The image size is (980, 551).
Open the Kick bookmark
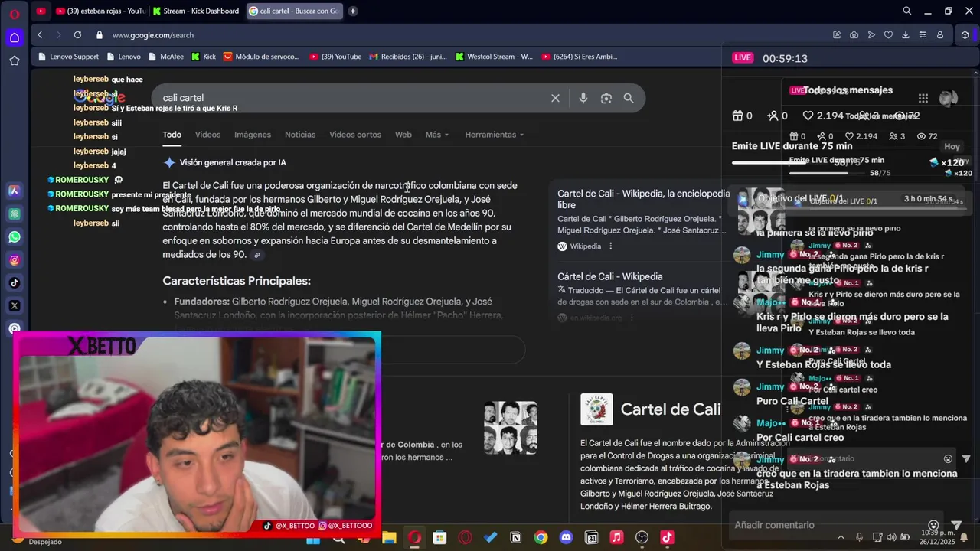[x=204, y=57]
